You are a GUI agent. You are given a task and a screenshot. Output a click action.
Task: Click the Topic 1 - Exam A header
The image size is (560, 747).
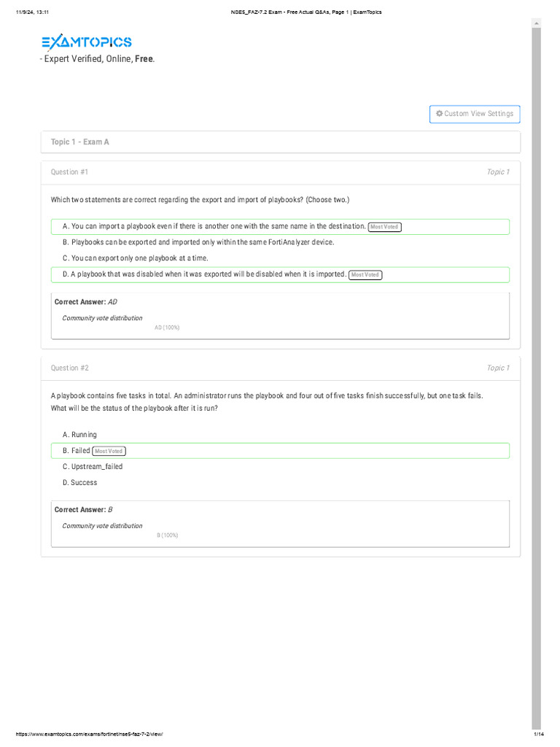(x=281, y=142)
